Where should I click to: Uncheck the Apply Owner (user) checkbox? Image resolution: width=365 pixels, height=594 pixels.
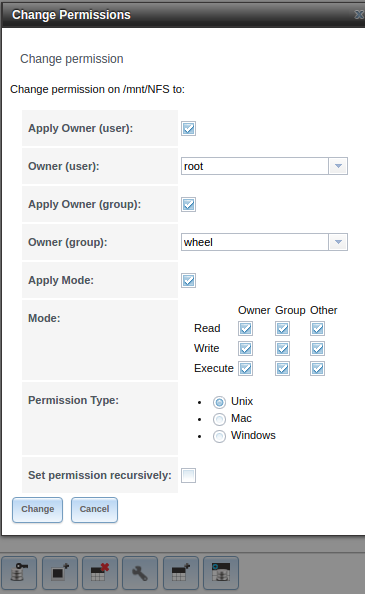[x=189, y=128]
